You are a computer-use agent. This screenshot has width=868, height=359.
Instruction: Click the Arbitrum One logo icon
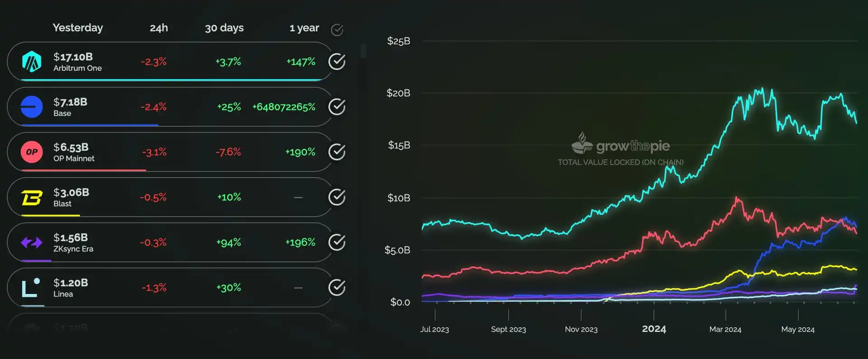click(32, 62)
